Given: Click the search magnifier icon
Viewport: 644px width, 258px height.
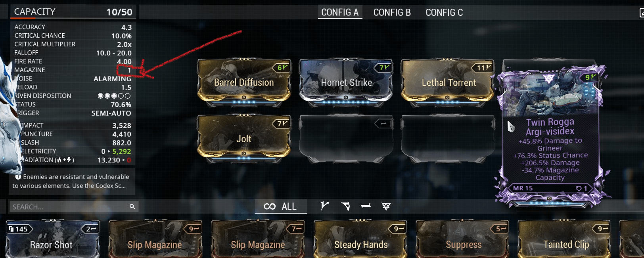Looking at the screenshot, I should click(132, 206).
